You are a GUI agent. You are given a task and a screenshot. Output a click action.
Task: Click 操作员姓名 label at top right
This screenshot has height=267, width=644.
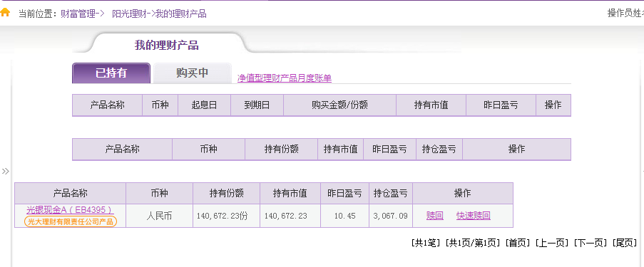tap(625, 13)
